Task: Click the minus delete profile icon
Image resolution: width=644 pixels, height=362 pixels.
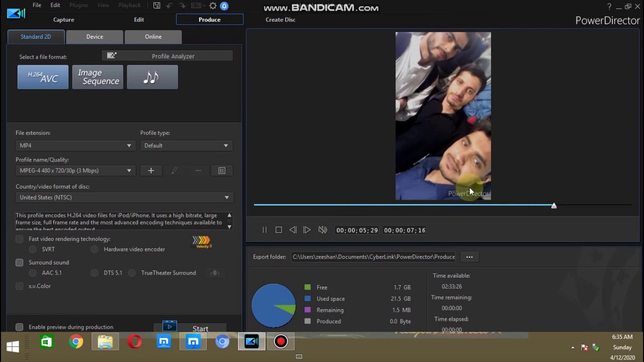Action: [198, 170]
